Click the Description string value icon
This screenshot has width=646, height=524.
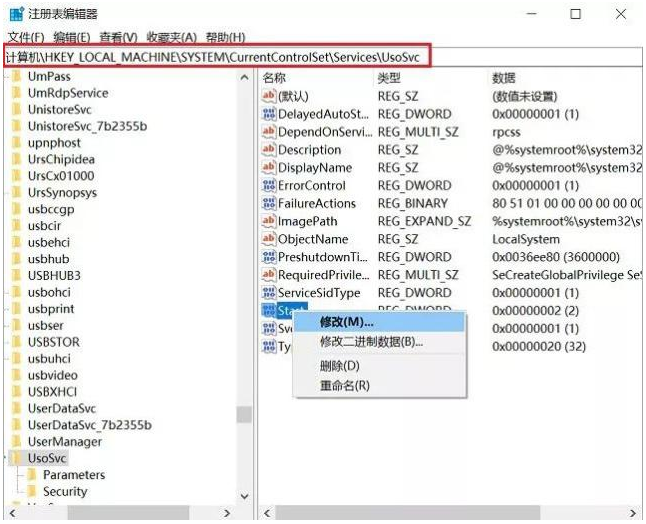point(268,150)
